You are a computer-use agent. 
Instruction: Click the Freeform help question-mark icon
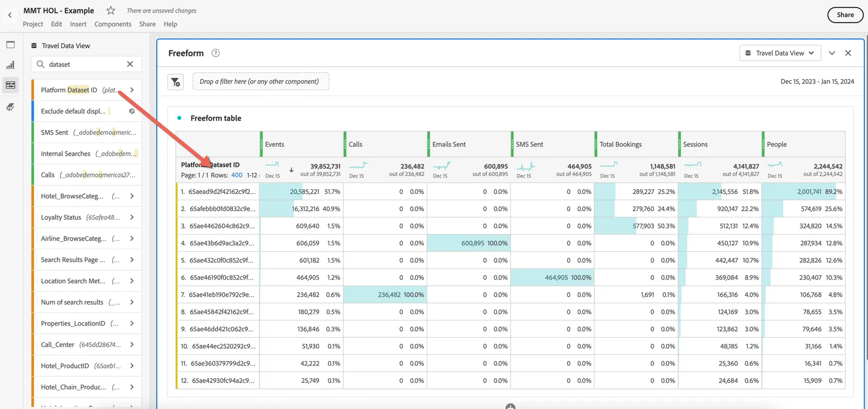216,53
